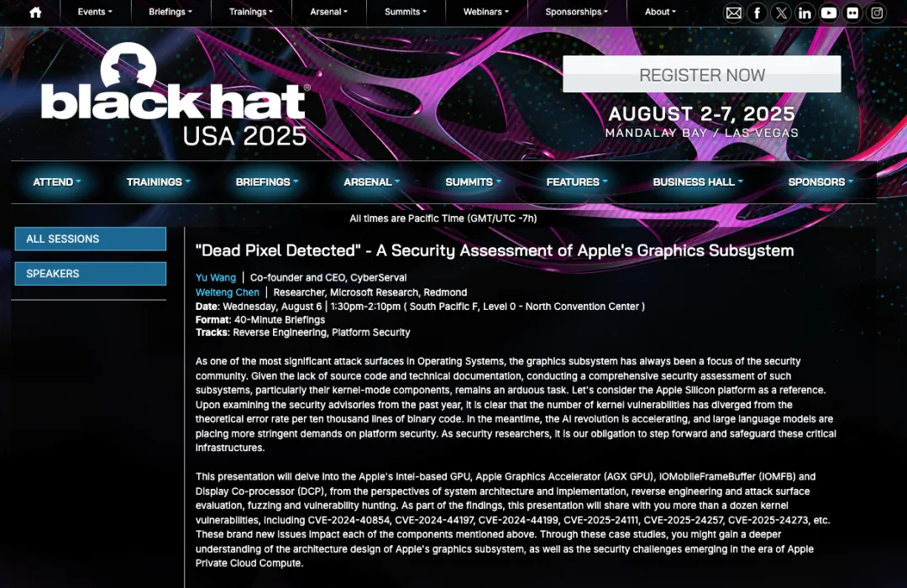Screen dimensions: 907x588
Task: Open the YouTube icon
Action: (829, 13)
